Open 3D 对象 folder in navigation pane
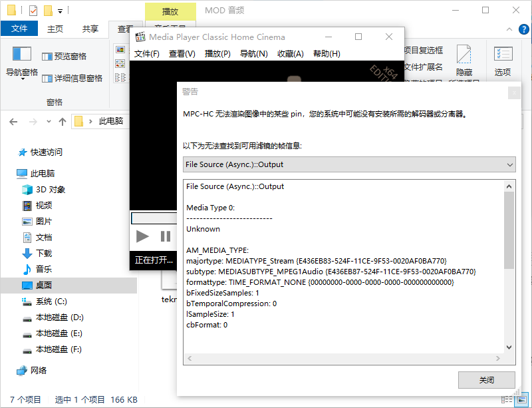 [x=43, y=190]
